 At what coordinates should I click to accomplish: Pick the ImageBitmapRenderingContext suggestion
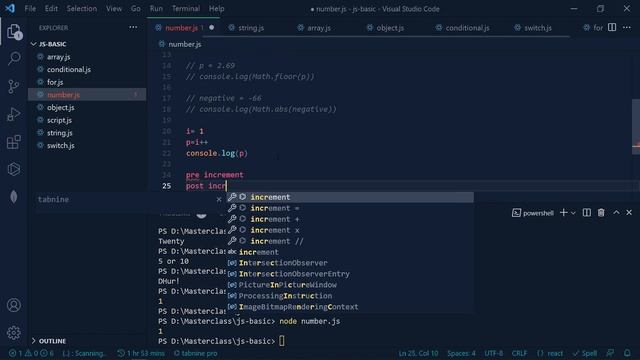350,307
